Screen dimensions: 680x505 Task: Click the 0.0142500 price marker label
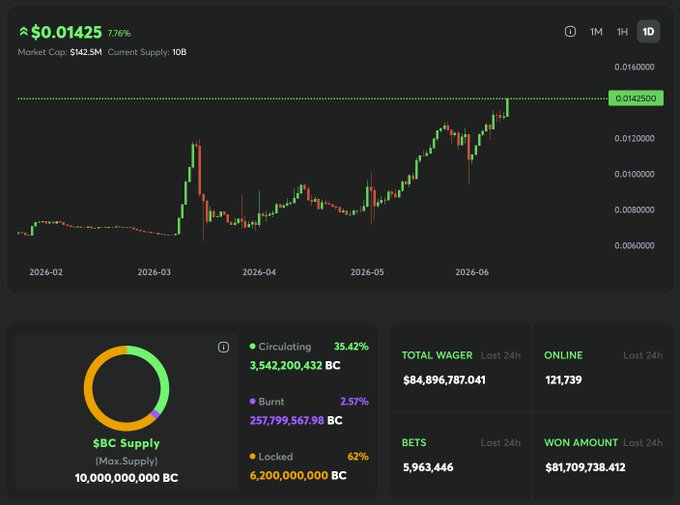636,98
